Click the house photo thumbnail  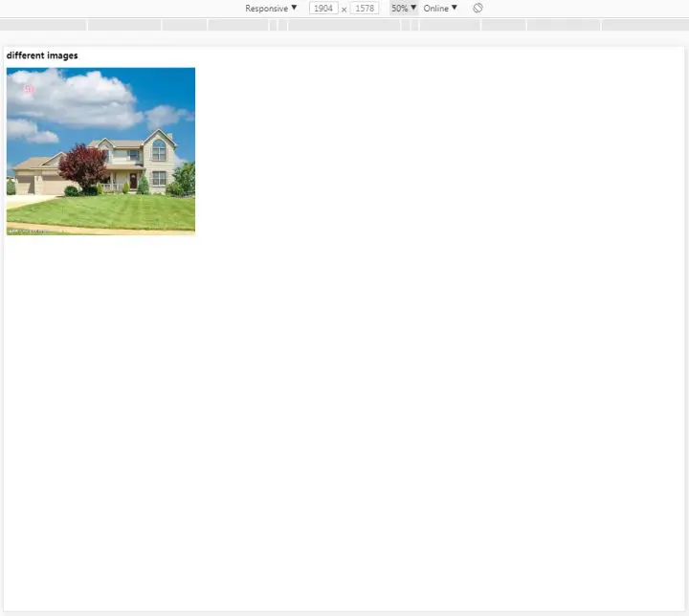100,151
